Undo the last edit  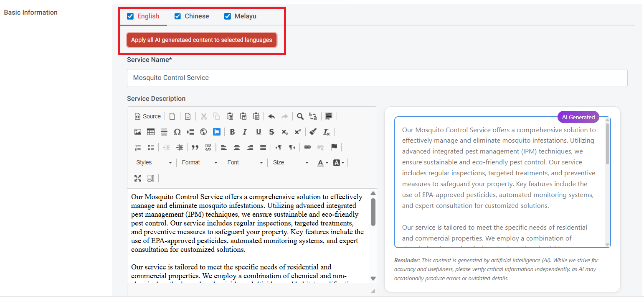271,116
